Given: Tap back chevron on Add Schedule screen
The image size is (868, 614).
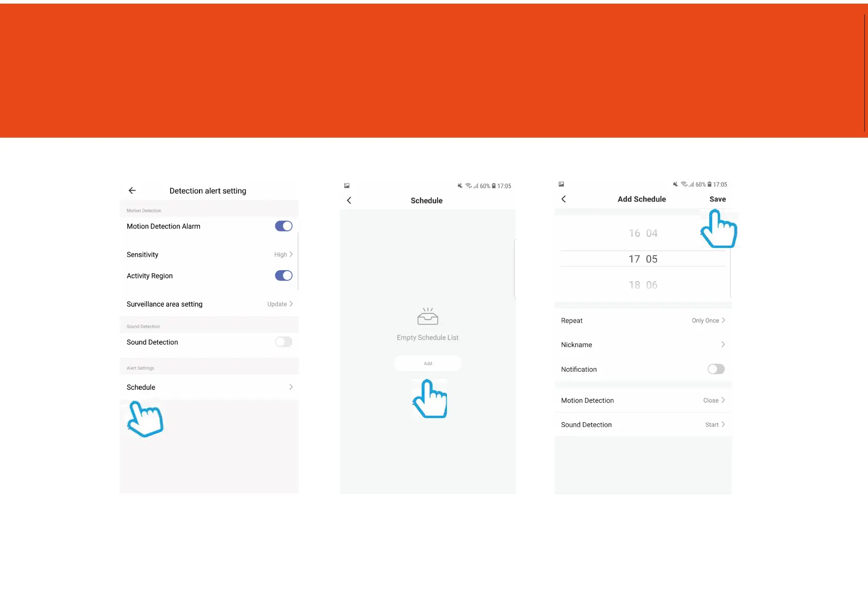Looking at the screenshot, I should [563, 199].
